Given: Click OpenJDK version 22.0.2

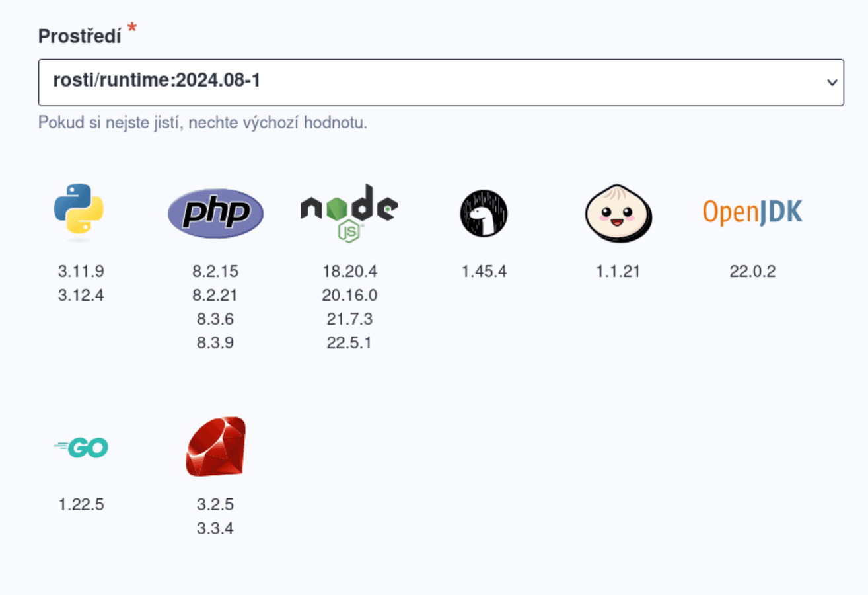Looking at the screenshot, I should pyautogui.click(x=752, y=271).
